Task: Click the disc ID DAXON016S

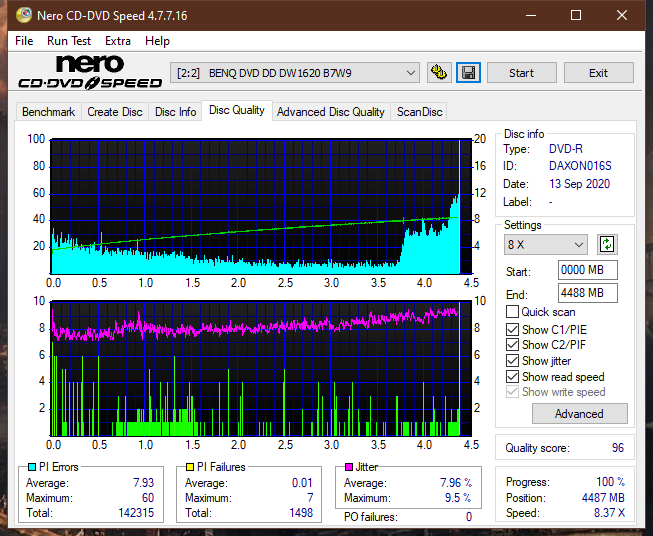Action: (x=580, y=166)
